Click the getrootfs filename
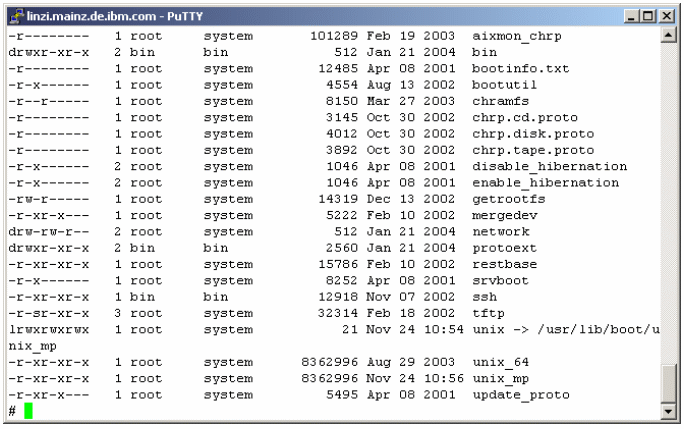Screen dimensions: 684x429 click(x=509, y=199)
